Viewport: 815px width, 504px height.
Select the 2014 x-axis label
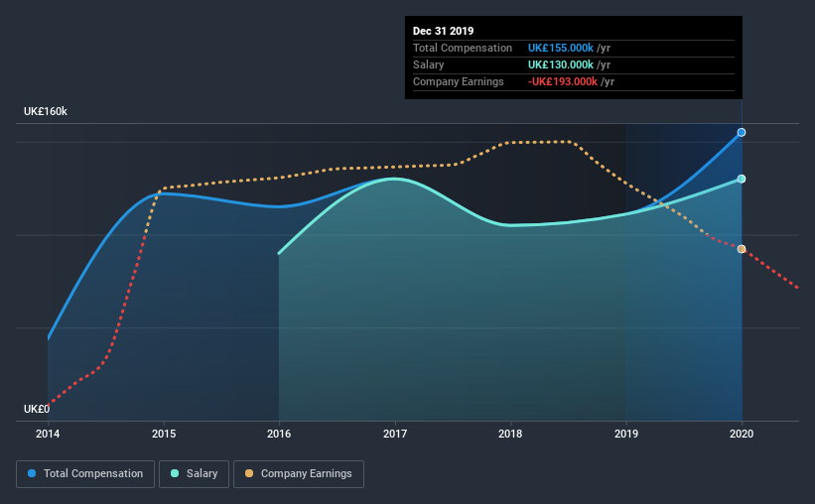48,434
